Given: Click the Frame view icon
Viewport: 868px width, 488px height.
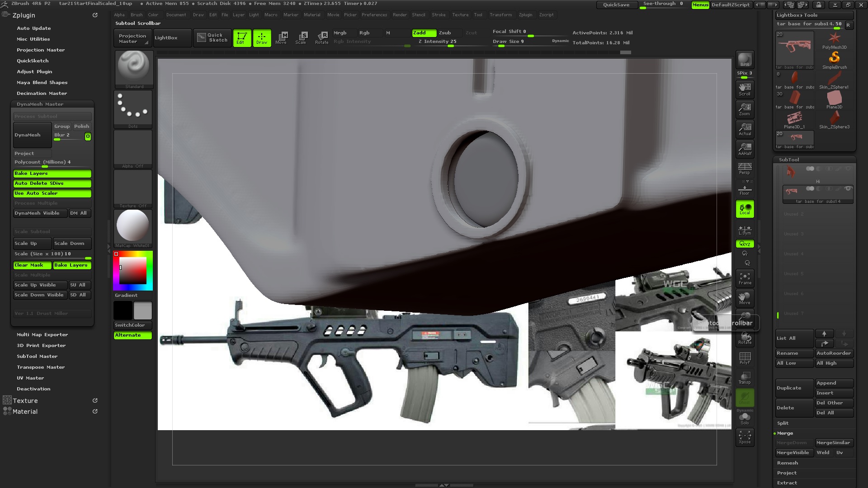Looking at the screenshot, I should click(745, 278).
